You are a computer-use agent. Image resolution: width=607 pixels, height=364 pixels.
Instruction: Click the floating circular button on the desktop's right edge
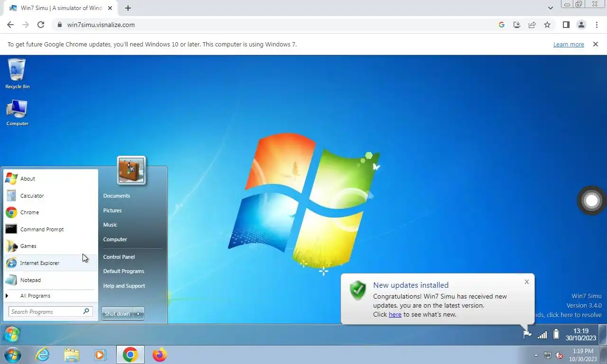[x=591, y=200]
